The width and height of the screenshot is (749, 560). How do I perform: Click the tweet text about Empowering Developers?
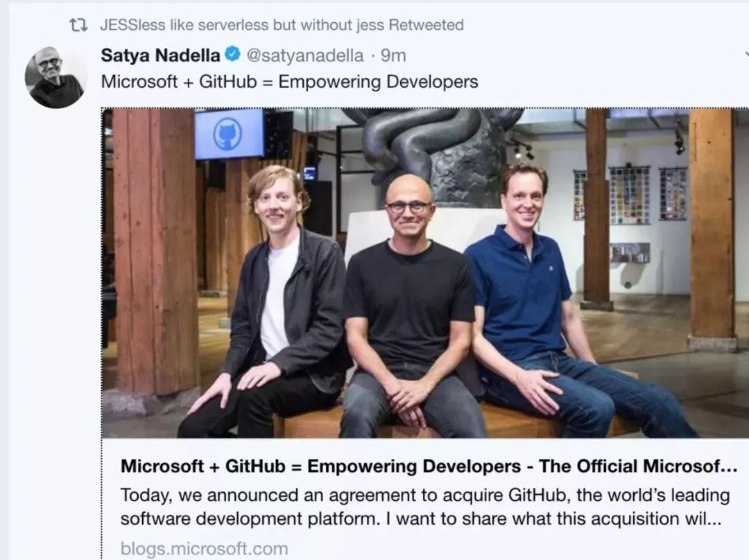289,82
